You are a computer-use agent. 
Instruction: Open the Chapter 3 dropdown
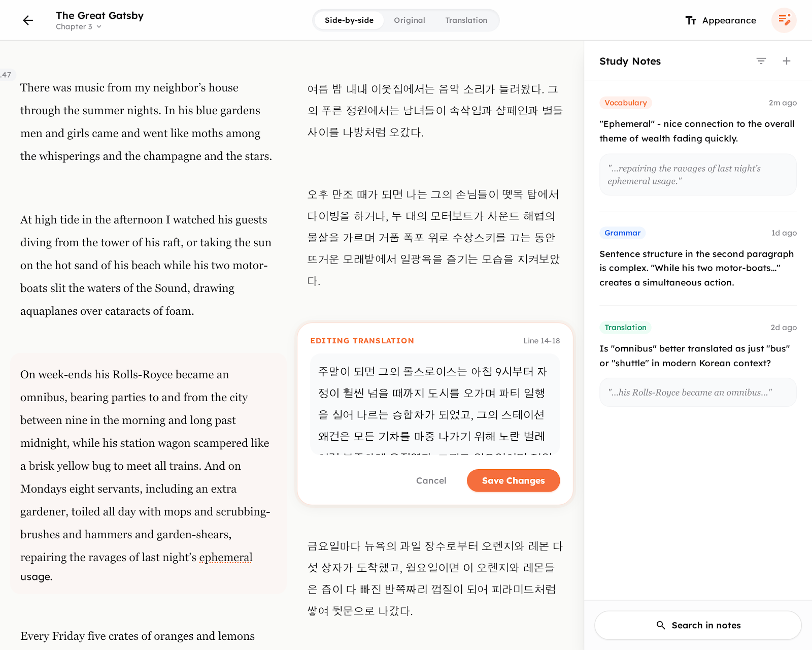[x=79, y=27]
